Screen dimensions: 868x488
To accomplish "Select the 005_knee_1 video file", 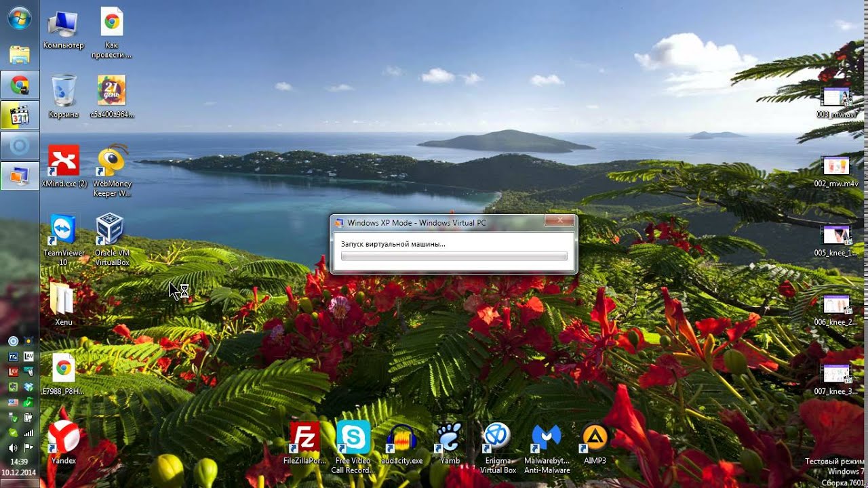I will 836,241.
